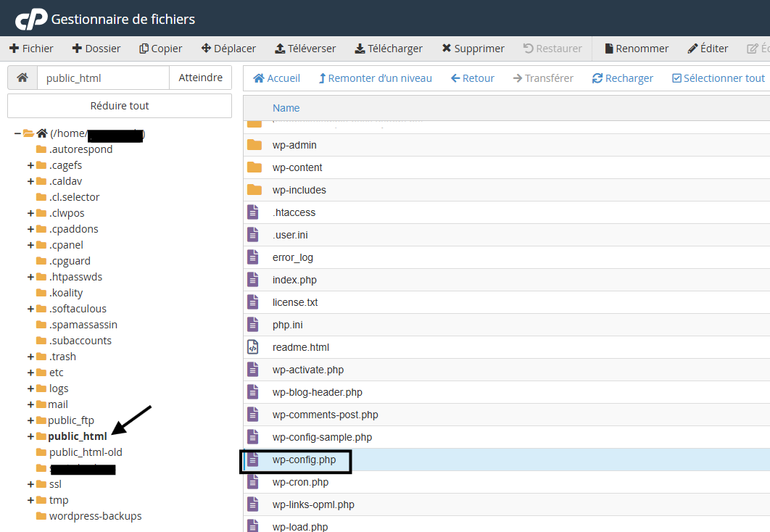The height and width of the screenshot is (532, 770).
Task: Click Déplacer in the toolbar
Action: coord(228,49)
